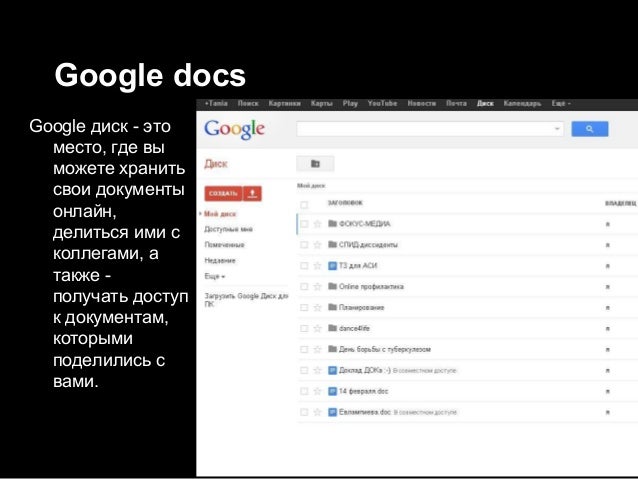Image resolution: width=638 pixels, height=479 pixels.
Task: Click the +Tania profile link
Action: pyautogui.click(x=216, y=103)
